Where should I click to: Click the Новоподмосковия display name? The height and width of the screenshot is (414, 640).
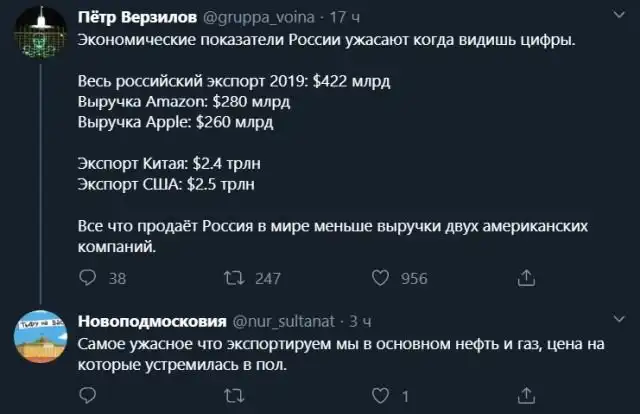[152, 321]
